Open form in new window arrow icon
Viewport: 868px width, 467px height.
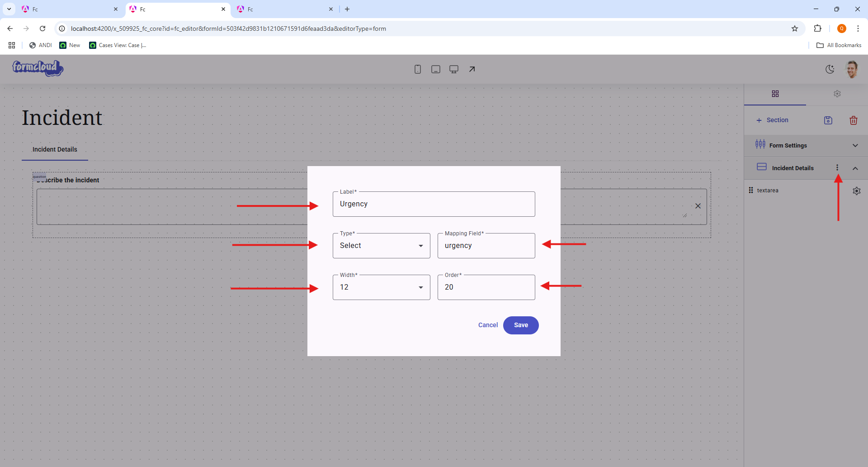coord(472,69)
